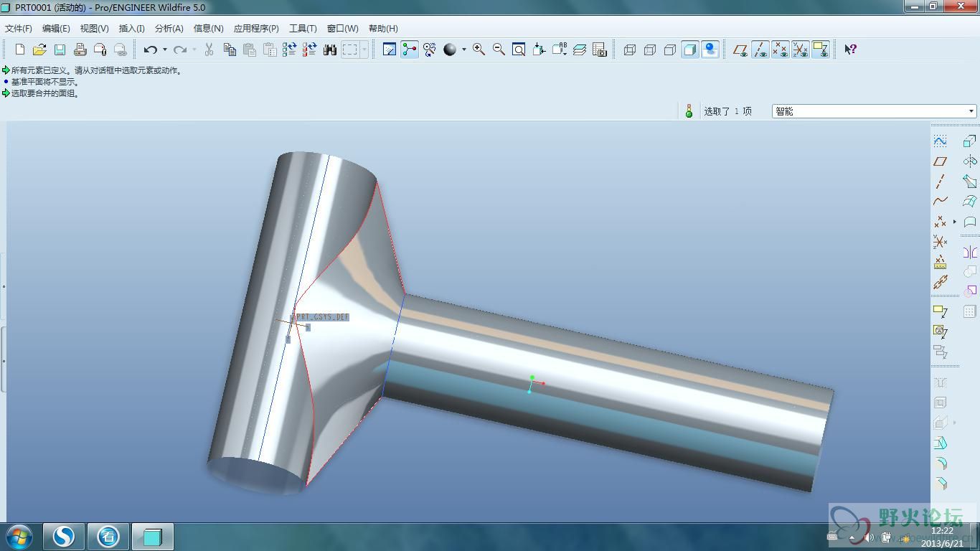This screenshot has height=551, width=980.
Task: Select the Datum axis tool
Action: (940, 182)
